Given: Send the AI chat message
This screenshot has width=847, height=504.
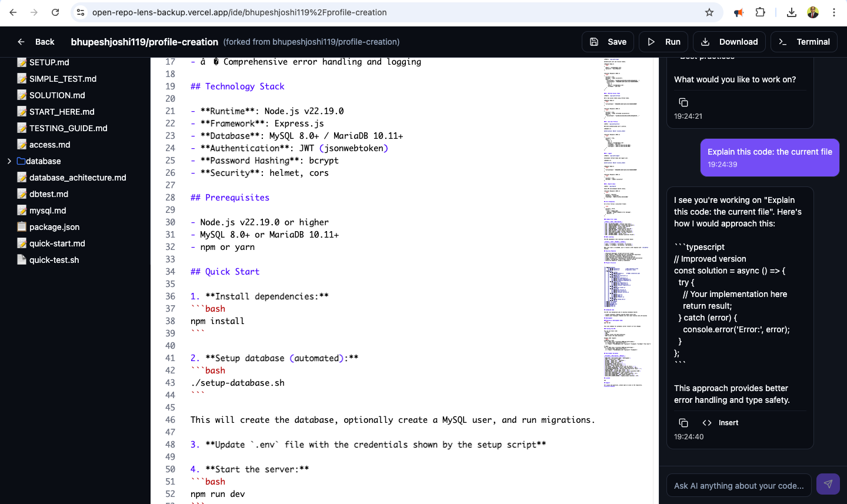Looking at the screenshot, I should click(828, 484).
